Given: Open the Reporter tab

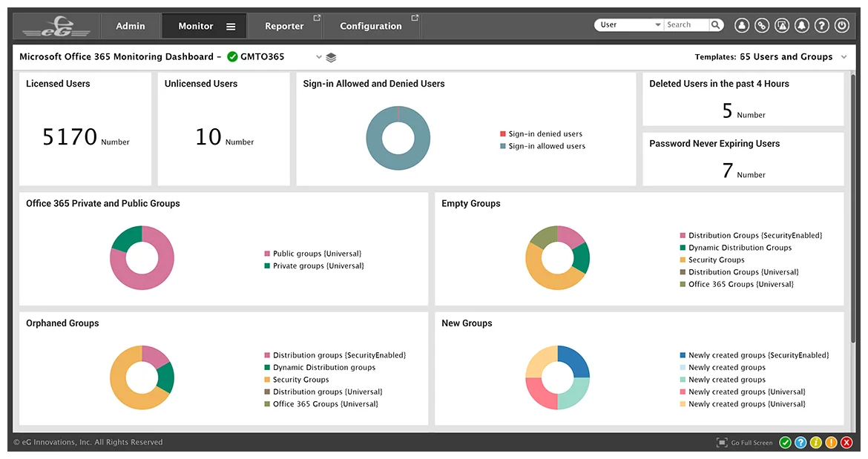Looking at the screenshot, I should 284,26.
